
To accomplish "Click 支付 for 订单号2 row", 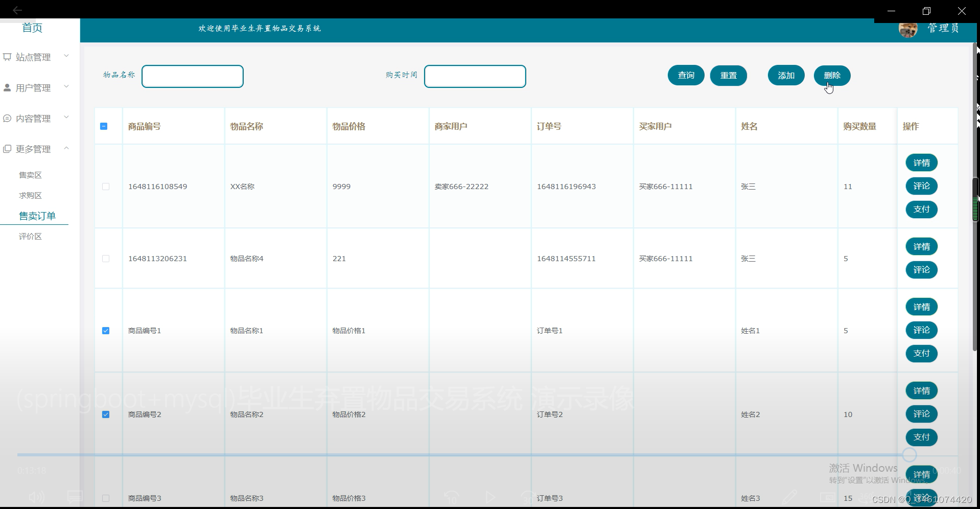I will click(922, 437).
